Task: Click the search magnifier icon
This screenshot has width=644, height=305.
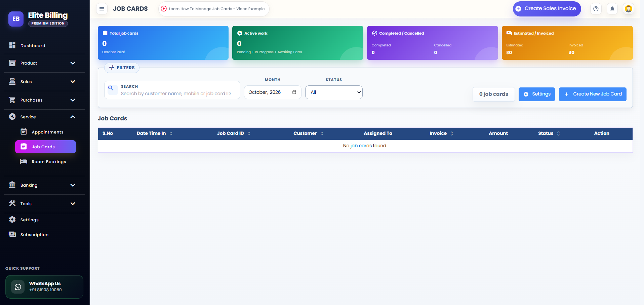Action: click(111, 88)
